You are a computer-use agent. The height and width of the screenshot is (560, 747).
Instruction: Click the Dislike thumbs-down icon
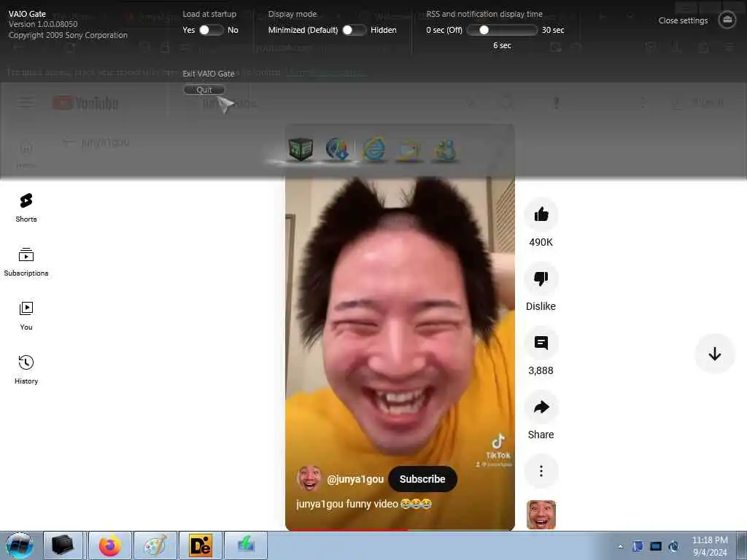click(541, 279)
